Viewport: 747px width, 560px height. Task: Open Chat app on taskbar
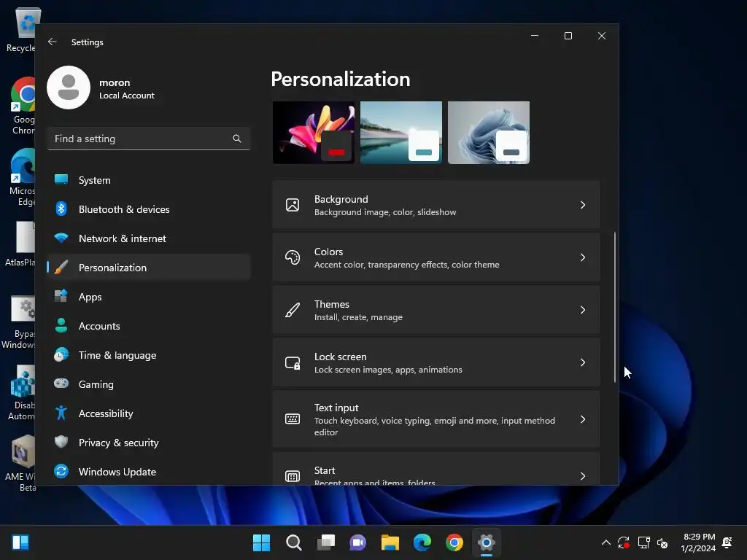[357, 542]
